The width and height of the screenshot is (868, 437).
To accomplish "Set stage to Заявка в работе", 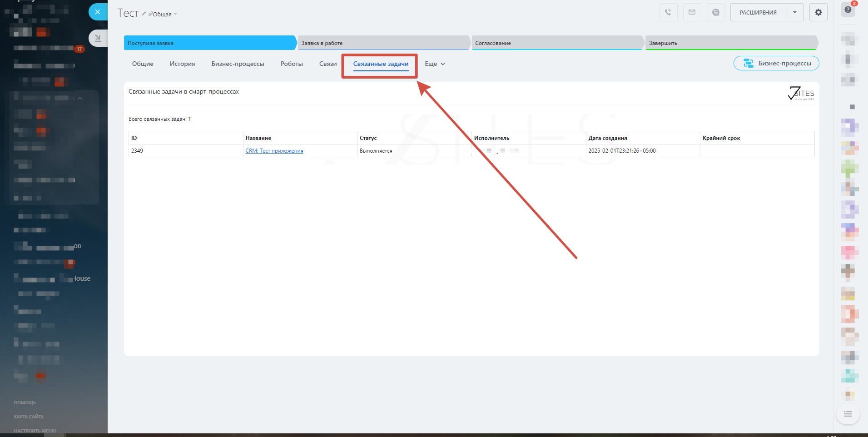I will [x=383, y=43].
